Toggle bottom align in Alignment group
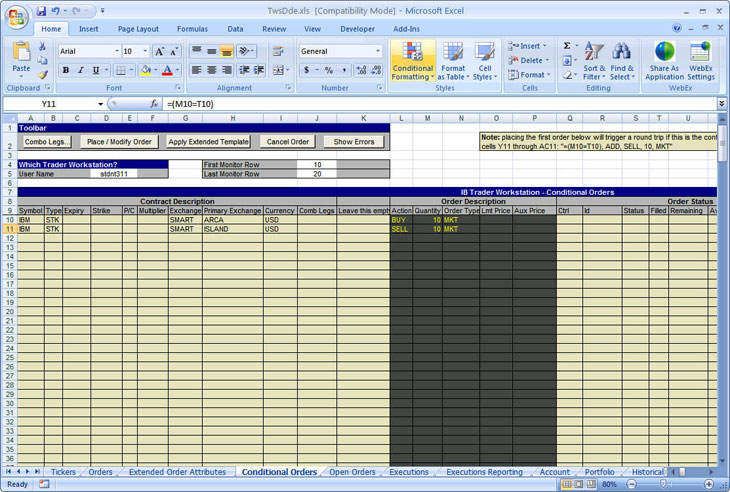Viewport: 730px width, 492px height. (227, 51)
